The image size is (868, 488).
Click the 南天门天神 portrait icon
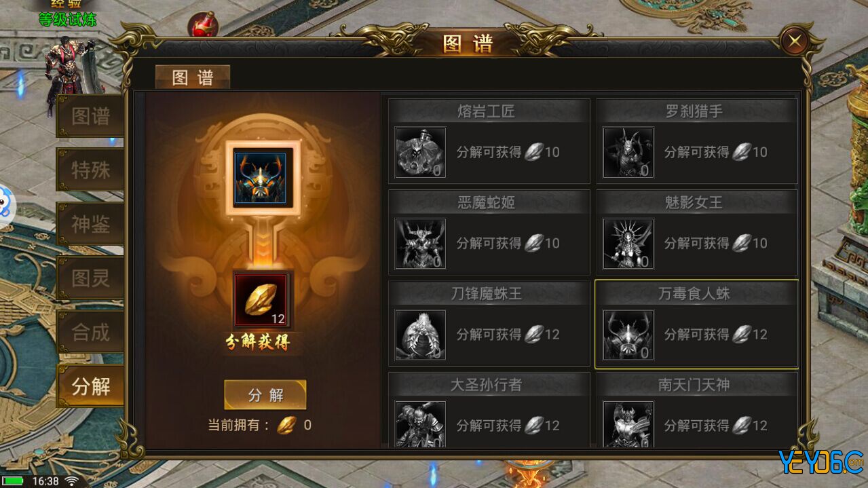pyautogui.click(x=628, y=424)
